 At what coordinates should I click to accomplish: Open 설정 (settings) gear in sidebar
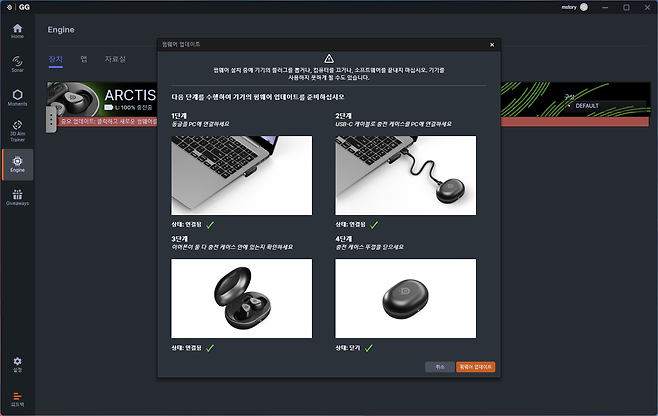tap(17, 363)
